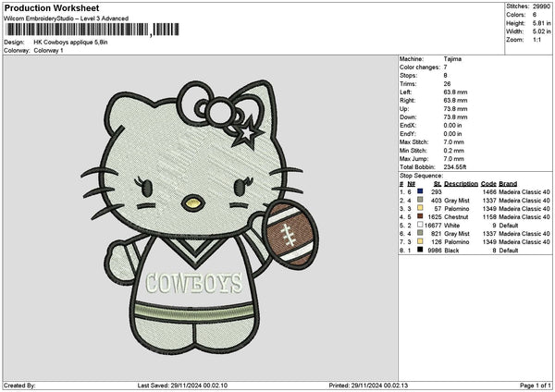Viewport: 555px width, 392px height.
Task: Click the 'Color changes:' label
Action: coord(420,67)
